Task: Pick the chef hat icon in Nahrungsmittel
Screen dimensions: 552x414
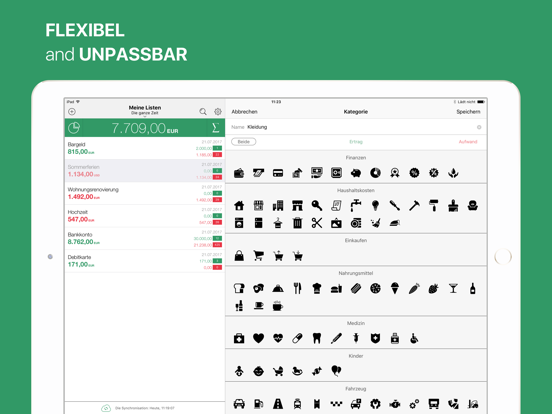Action: coord(316,289)
